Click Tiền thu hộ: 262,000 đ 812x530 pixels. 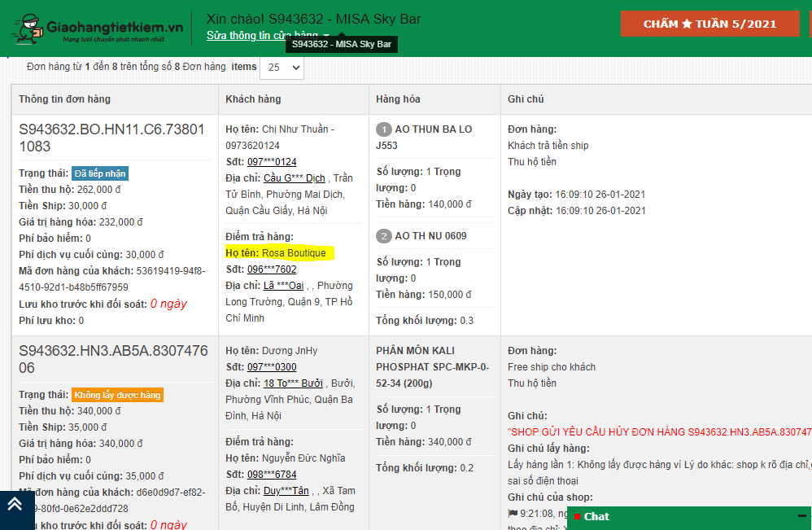[x=70, y=190]
